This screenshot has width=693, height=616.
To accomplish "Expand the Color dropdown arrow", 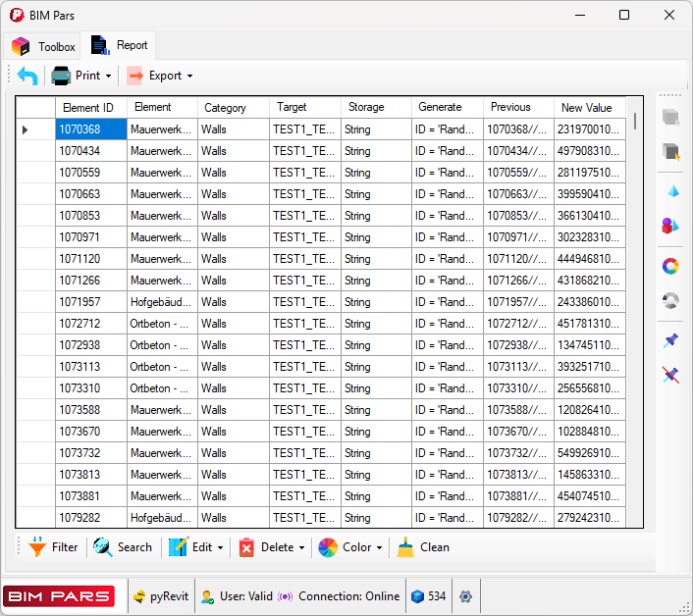I will click(x=379, y=547).
